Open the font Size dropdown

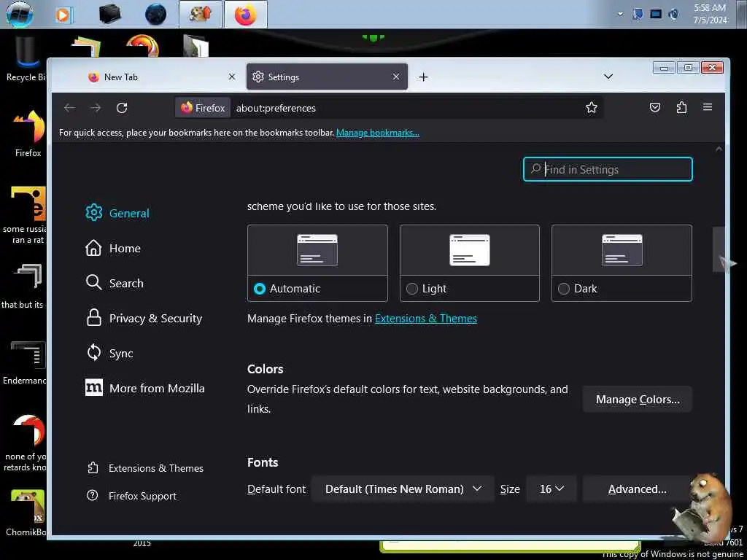(551, 489)
